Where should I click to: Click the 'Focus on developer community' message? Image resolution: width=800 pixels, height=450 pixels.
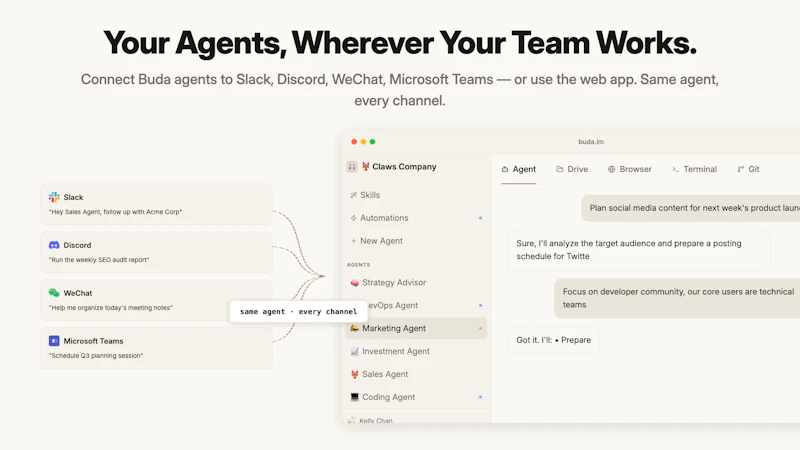point(677,298)
